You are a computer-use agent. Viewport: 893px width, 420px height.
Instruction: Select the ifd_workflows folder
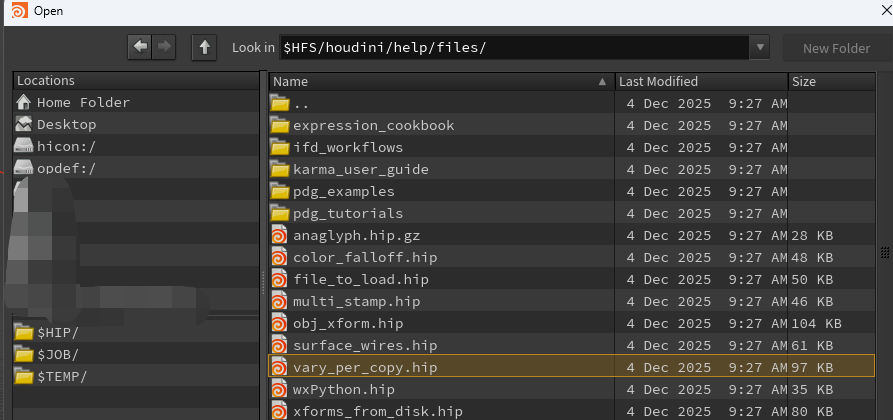pyautogui.click(x=571, y=148)
